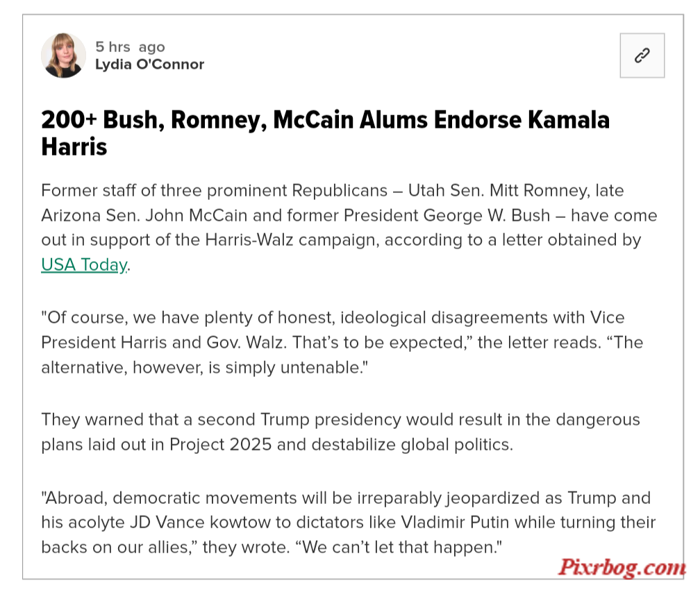Click 'They warned that a second Trump' sentence
The height and width of the screenshot is (590, 700).
click(340, 432)
